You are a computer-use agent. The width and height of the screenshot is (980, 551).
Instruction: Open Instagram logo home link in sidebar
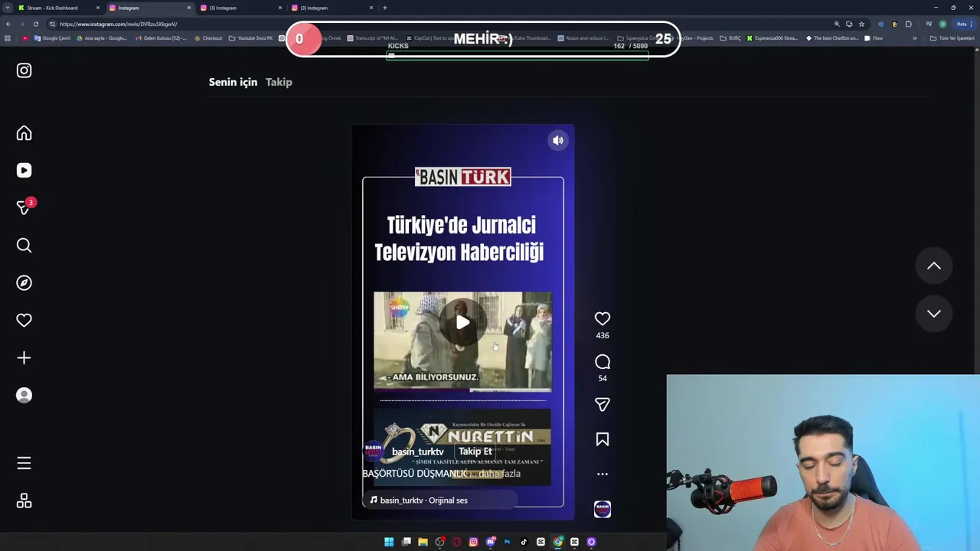coord(24,70)
